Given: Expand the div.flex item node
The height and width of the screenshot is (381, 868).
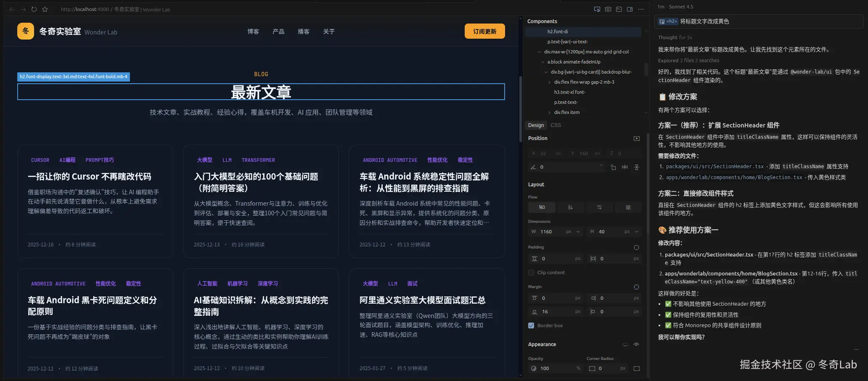Looking at the screenshot, I should click(550, 112).
